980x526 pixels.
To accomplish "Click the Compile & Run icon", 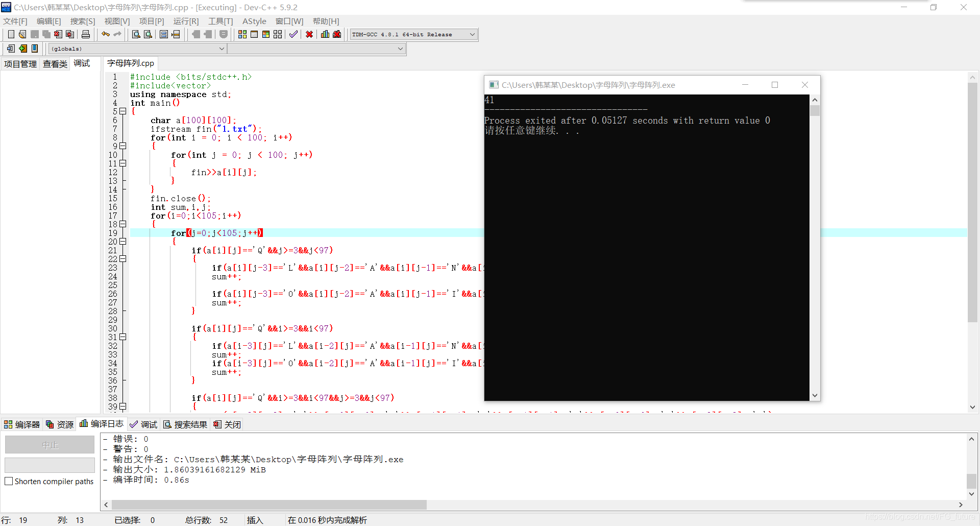I will pyautogui.click(x=266, y=34).
